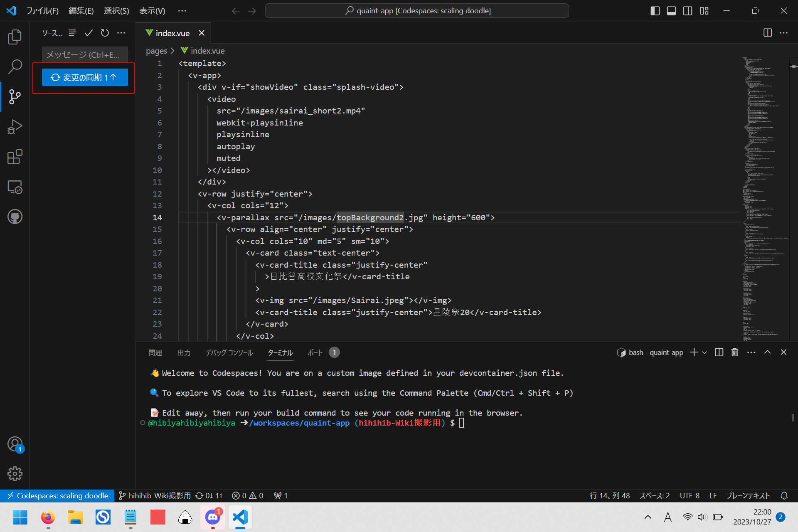Show hidden menu items via ellipsis
This screenshot has height=532, width=798.
tap(182, 11)
